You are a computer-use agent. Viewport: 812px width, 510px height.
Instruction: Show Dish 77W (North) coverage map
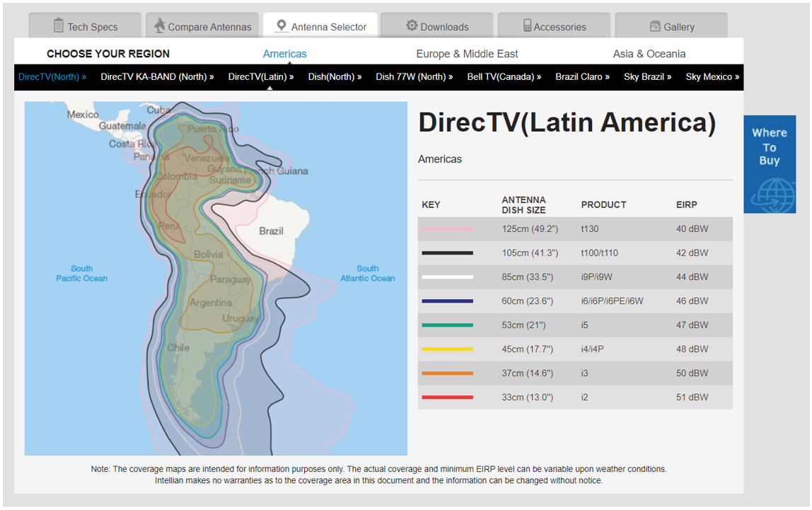(414, 76)
